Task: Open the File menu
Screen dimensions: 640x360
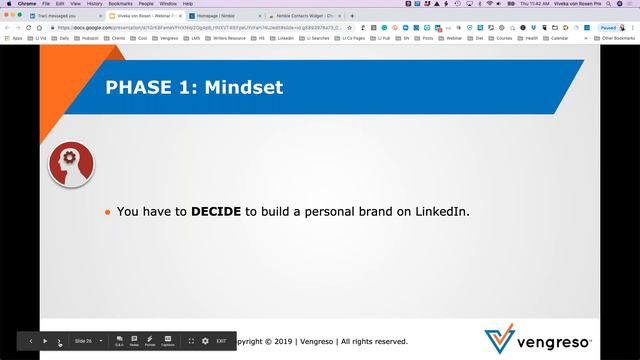Action: coord(46,4)
